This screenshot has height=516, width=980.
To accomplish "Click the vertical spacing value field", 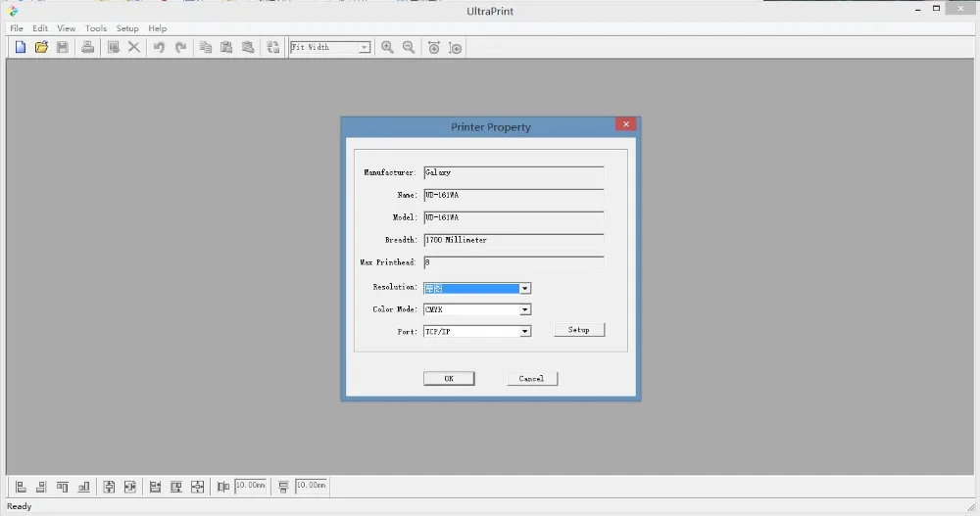I will coord(312,486).
